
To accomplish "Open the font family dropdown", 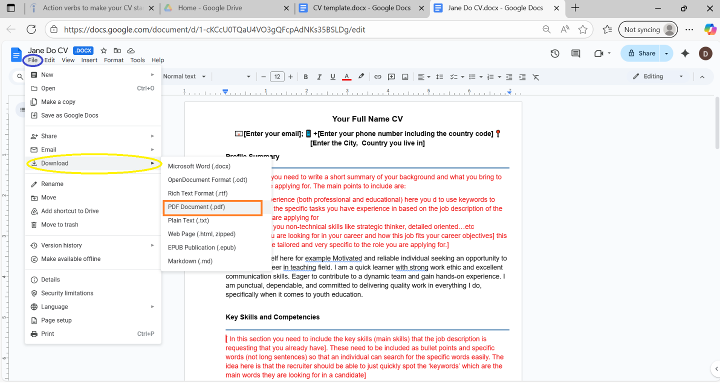I will click(x=233, y=76).
